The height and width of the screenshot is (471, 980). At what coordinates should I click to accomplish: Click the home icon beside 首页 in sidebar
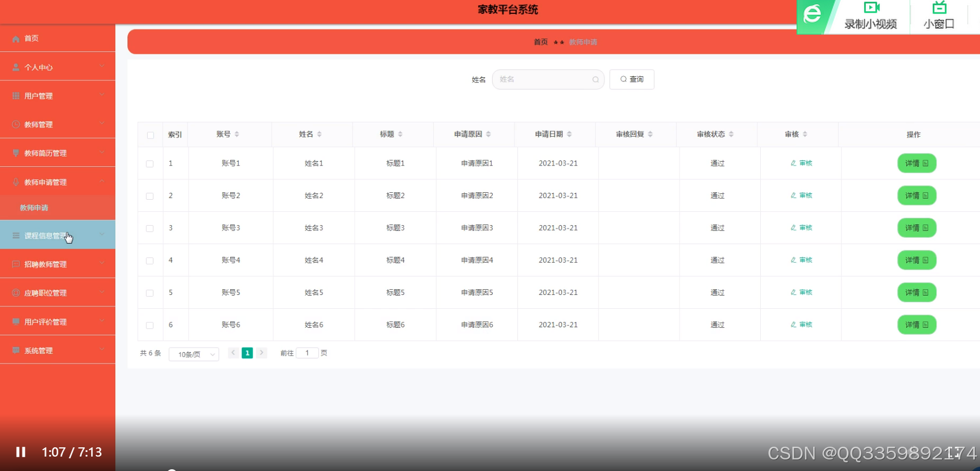click(x=16, y=39)
